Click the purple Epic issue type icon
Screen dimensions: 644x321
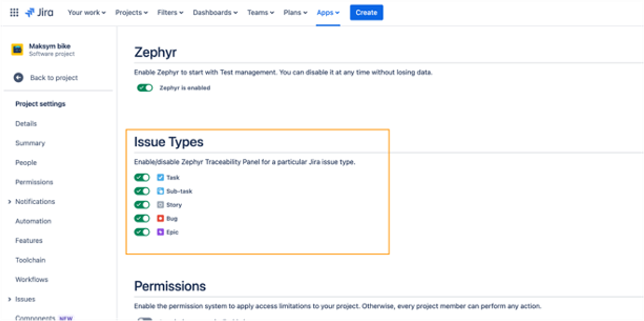pyautogui.click(x=160, y=232)
